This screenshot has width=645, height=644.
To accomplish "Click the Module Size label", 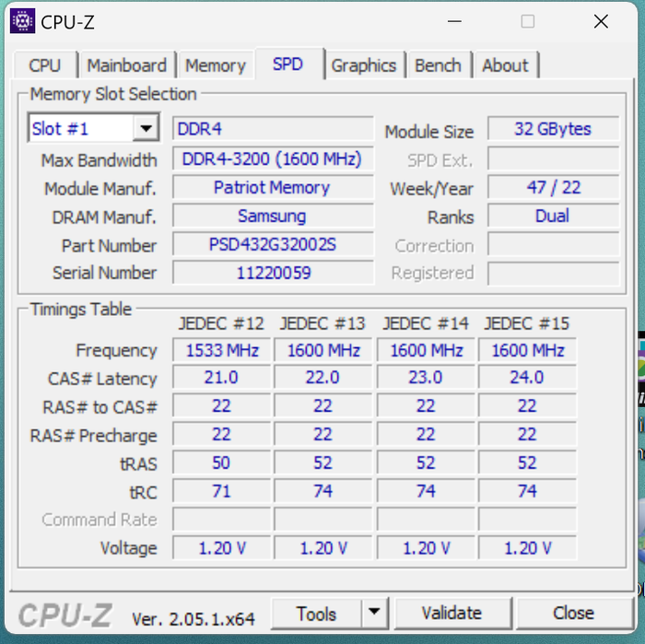I will click(429, 132).
